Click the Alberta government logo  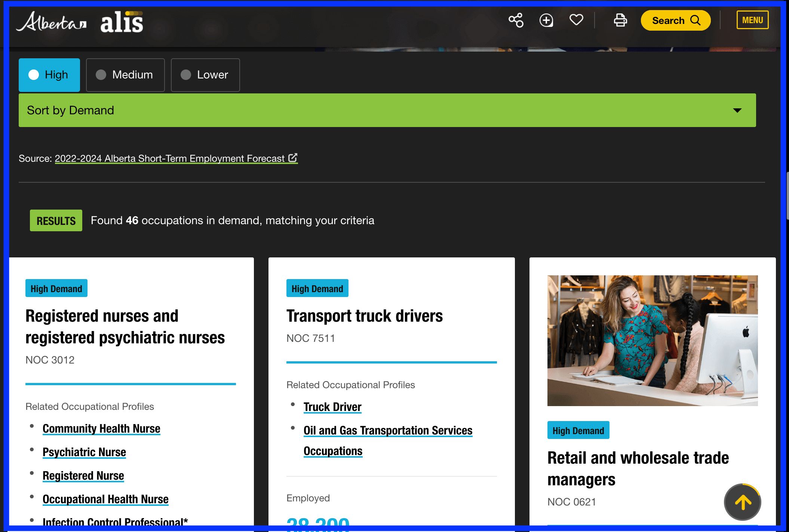tap(52, 22)
